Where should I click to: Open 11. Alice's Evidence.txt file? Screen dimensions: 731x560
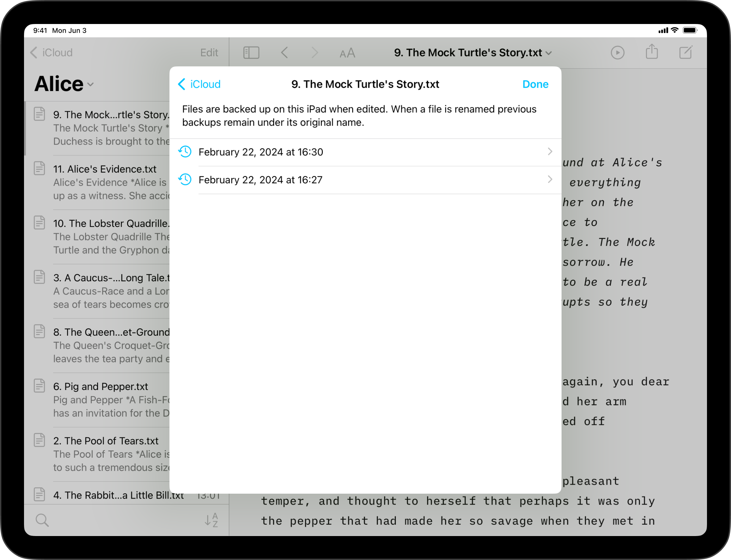click(105, 169)
